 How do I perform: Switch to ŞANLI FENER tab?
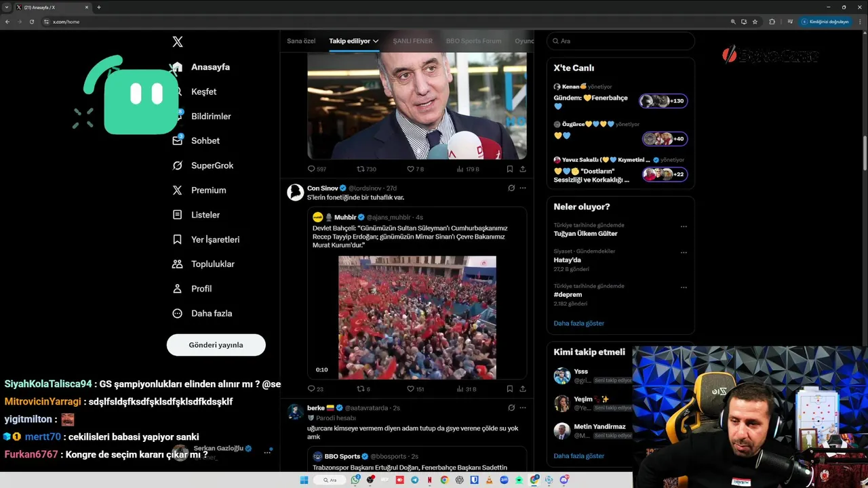[412, 41]
